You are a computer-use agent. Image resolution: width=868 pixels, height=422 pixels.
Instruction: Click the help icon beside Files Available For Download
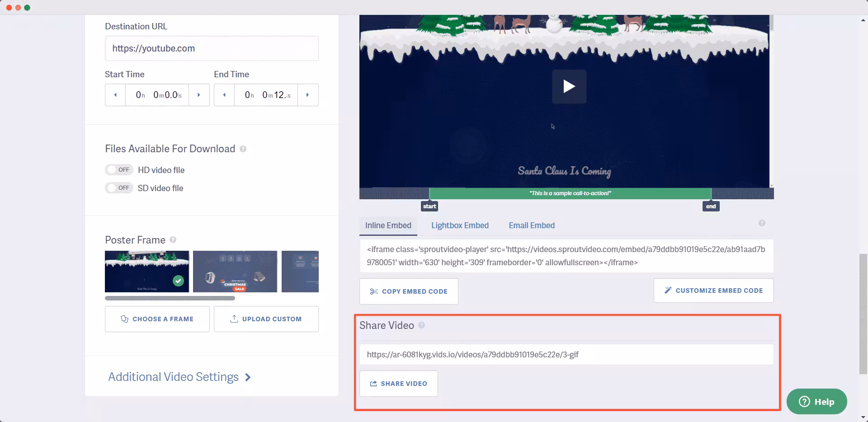coord(243,149)
